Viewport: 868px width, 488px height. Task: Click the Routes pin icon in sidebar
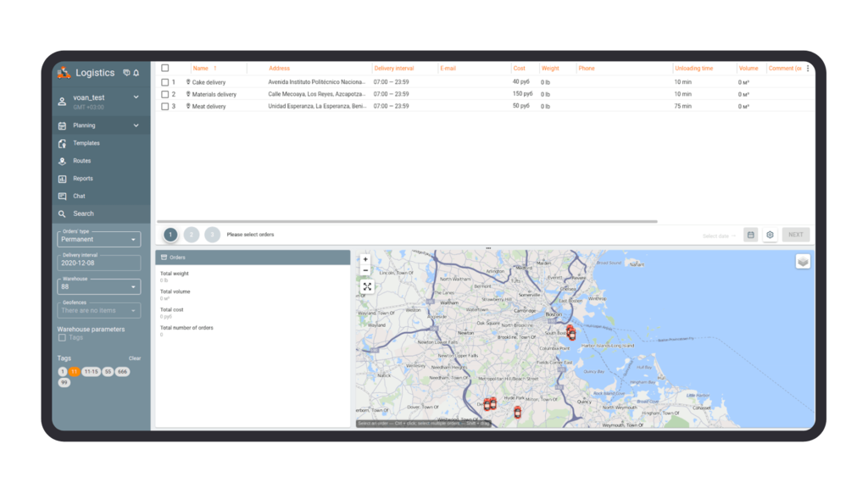62,161
